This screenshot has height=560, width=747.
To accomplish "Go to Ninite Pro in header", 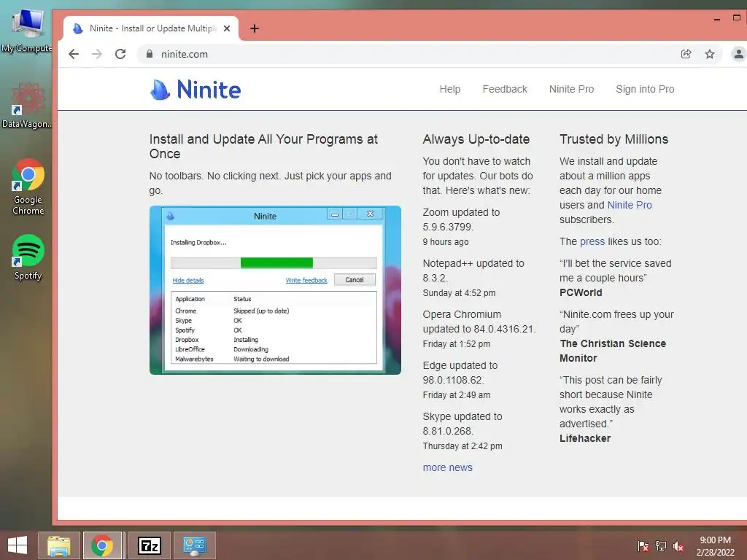I will tap(571, 89).
